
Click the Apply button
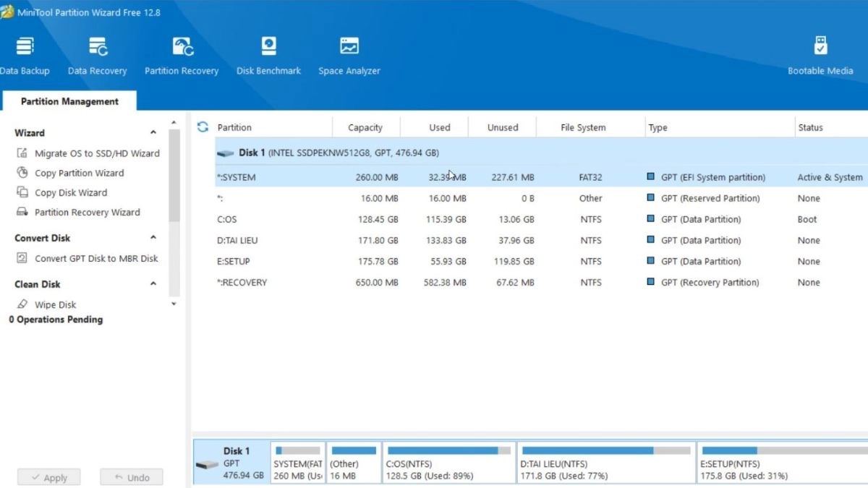click(x=48, y=477)
